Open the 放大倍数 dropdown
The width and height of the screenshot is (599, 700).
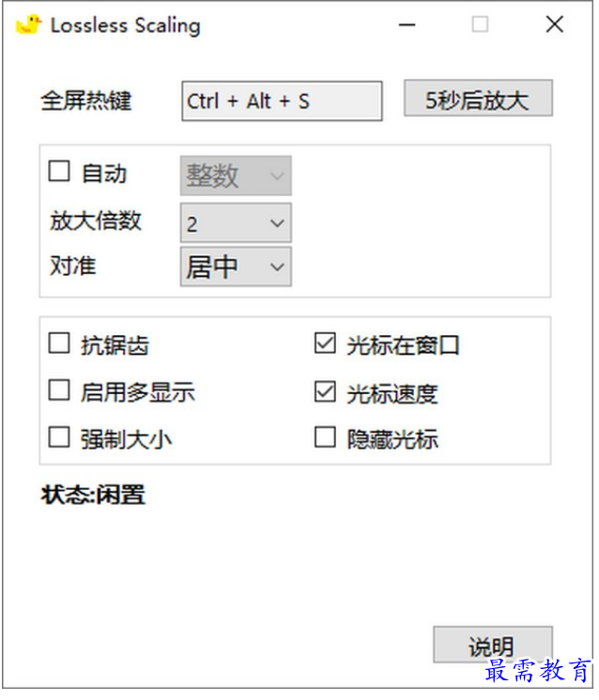click(x=236, y=223)
